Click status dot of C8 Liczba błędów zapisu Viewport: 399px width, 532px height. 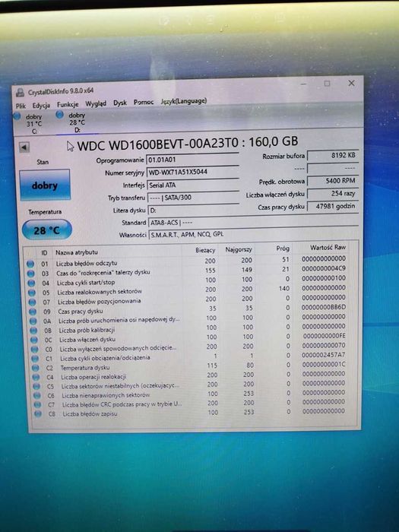click(x=38, y=413)
